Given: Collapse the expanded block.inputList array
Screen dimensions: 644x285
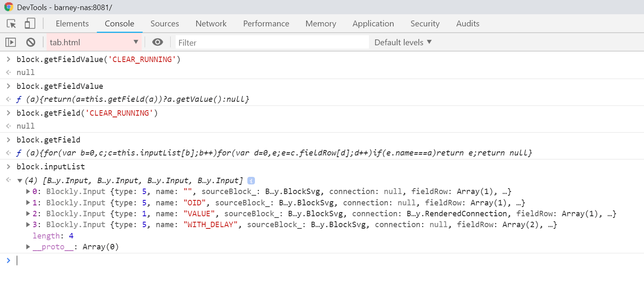Looking at the screenshot, I should point(20,180).
